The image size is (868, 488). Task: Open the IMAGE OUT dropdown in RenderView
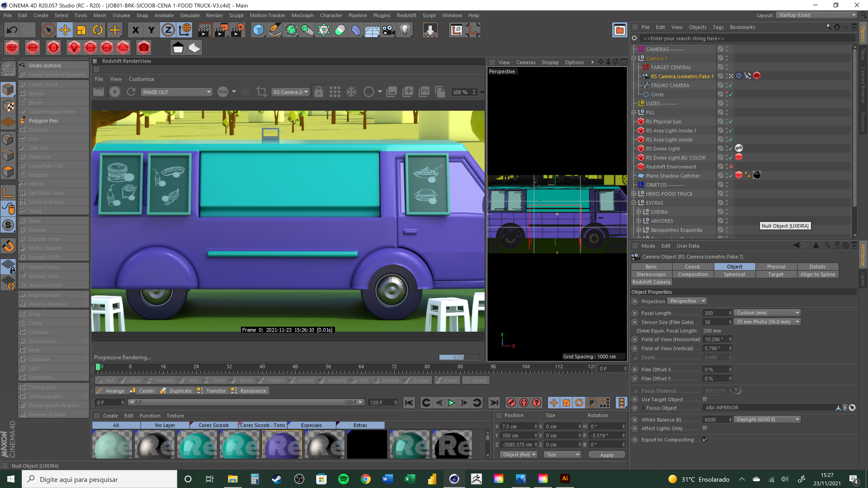point(176,92)
